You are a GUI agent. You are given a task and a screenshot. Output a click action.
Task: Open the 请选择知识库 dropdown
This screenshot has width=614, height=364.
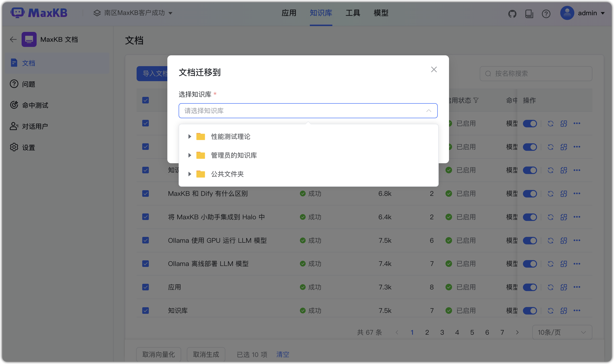pyautogui.click(x=308, y=111)
